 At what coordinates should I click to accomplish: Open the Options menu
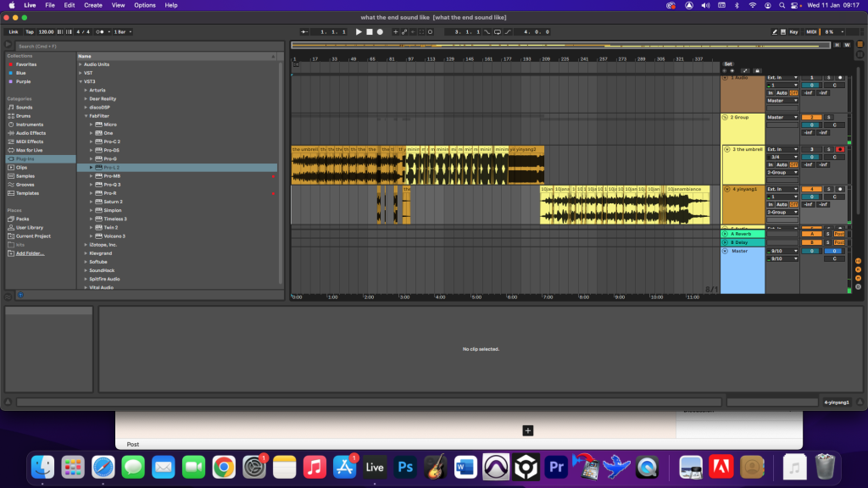pyautogui.click(x=145, y=5)
